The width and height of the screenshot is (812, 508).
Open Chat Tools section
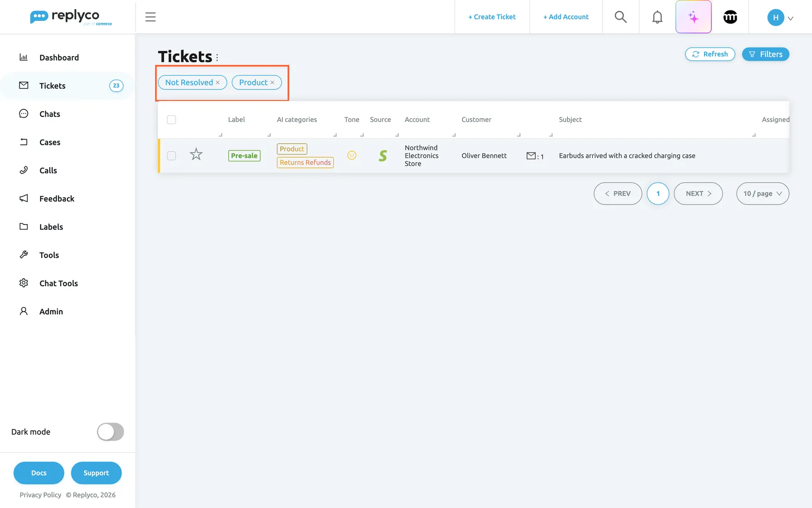[59, 283]
